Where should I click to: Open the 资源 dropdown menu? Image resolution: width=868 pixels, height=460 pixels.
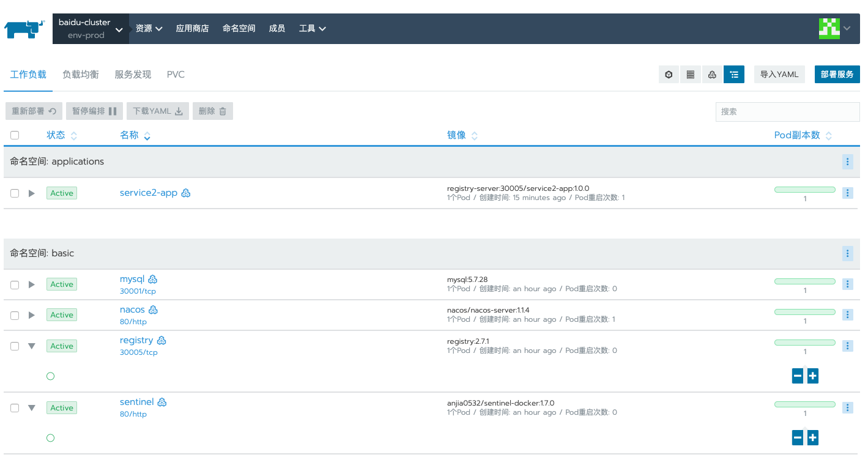149,28
